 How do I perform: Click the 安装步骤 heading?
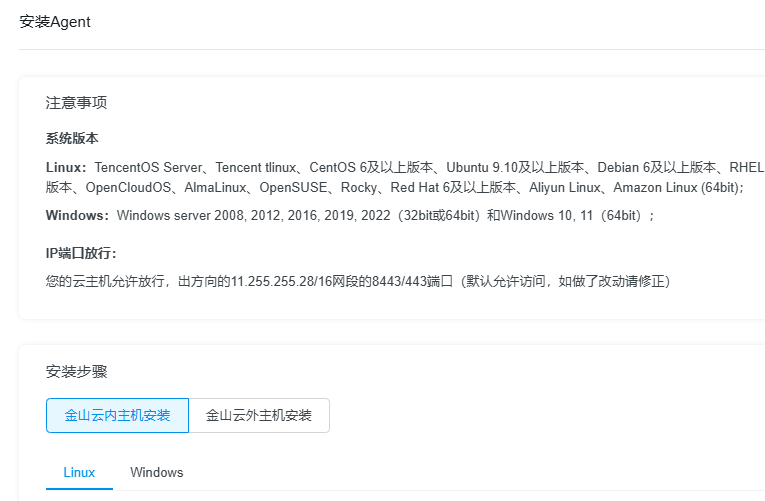(x=76, y=372)
